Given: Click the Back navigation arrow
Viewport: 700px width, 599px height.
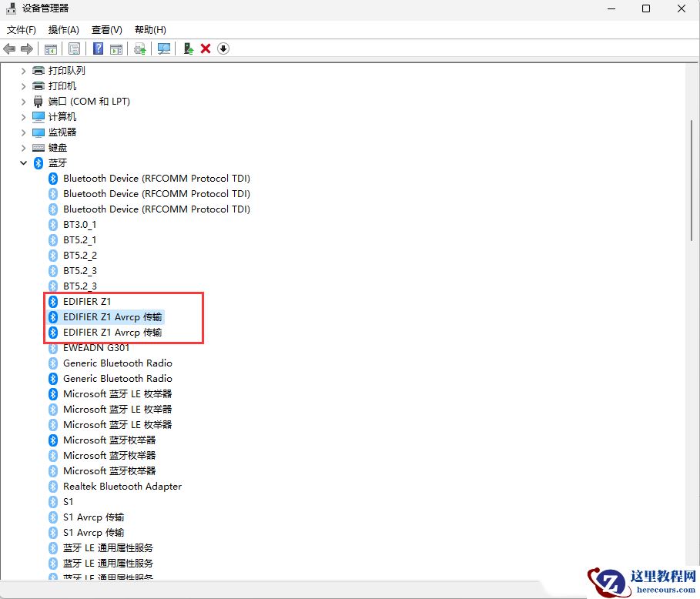Looking at the screenshot, I should tap(9, 49).
